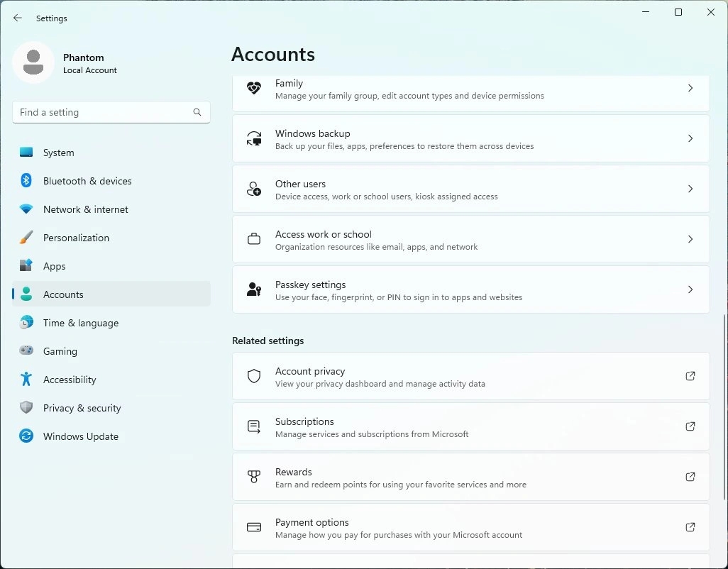Click the Bluetooth & devices icon

pos(26,181)
